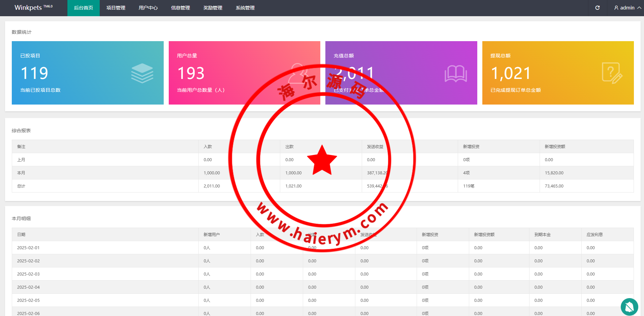Click the green floating bell icon
The image size is (644, 316).
tap(629, 307)
